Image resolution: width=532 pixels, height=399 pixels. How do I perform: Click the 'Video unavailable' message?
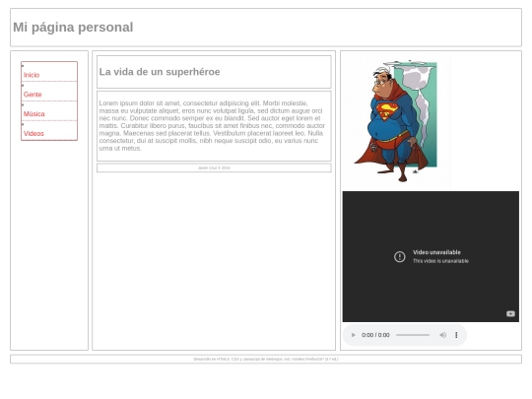pyautogui.click(x=436, y=252)
